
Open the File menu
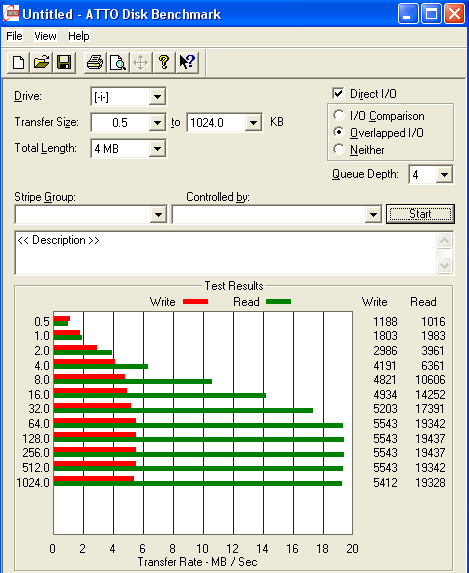point(15,36)
